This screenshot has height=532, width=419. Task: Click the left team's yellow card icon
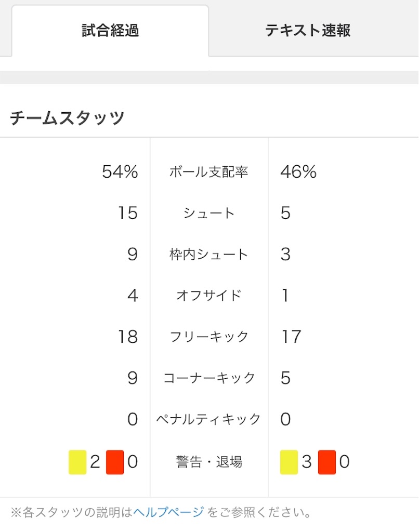click(x=77, y=462)
